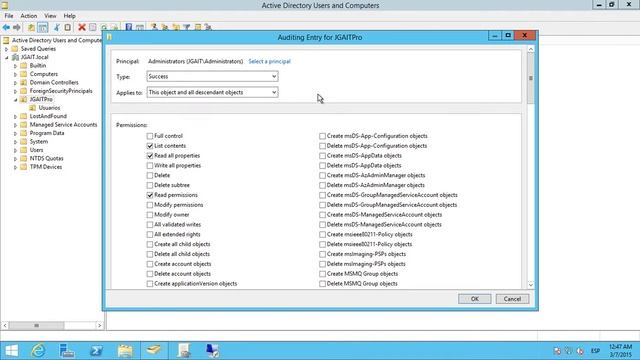Open PowerShell from taskbar
This screenshot has width=640, height=360.
point(96,351)
